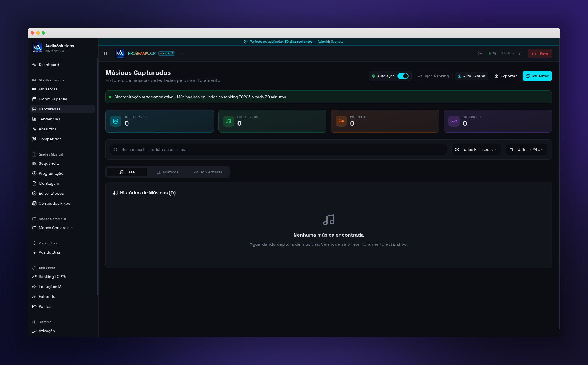Open Dashboard in the sidebar

pos(62,65)
